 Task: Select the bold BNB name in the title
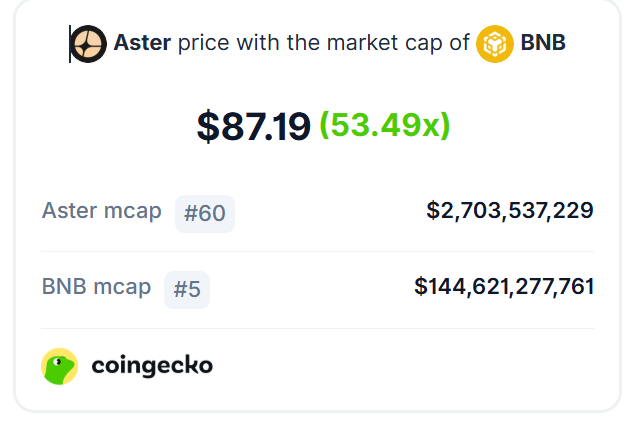click(543, 43)
